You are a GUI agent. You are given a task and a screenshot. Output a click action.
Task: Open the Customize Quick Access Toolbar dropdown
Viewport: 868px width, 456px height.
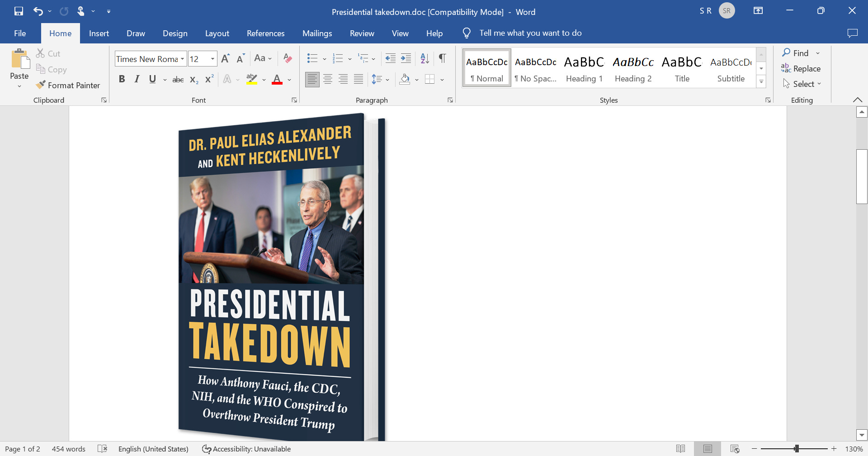tap(108, 11)
